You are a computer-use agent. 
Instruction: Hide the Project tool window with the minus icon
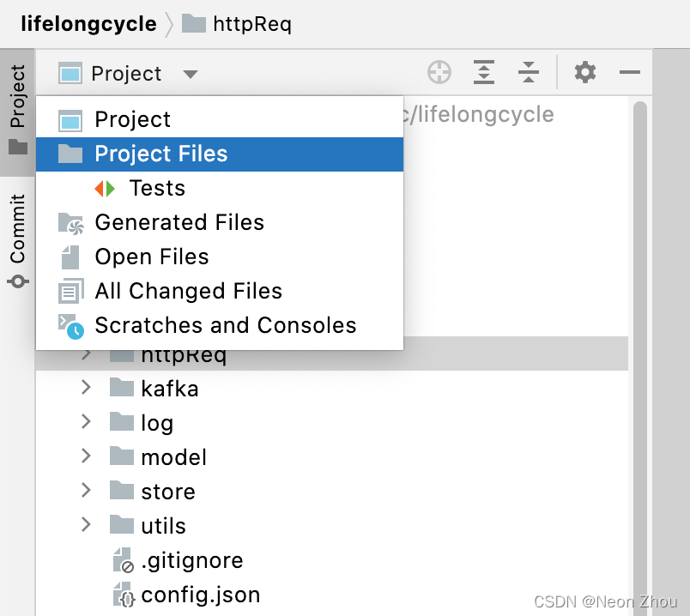click(x=630, y=73)
